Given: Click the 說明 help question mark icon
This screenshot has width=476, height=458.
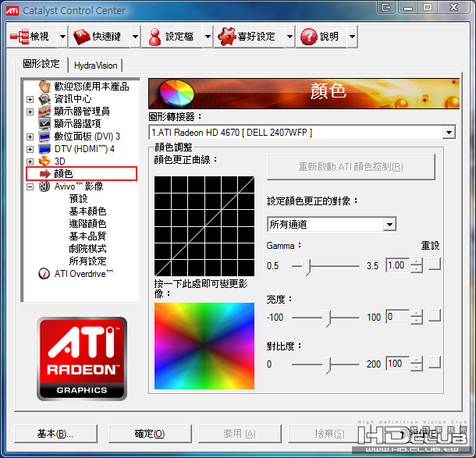Looking at the screenshot, I should pos(309,37).
